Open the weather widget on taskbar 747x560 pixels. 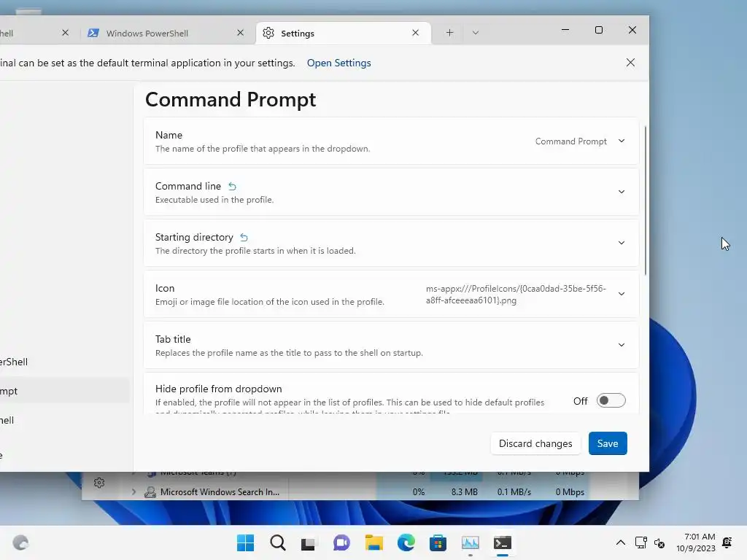(x=20, y=542)
